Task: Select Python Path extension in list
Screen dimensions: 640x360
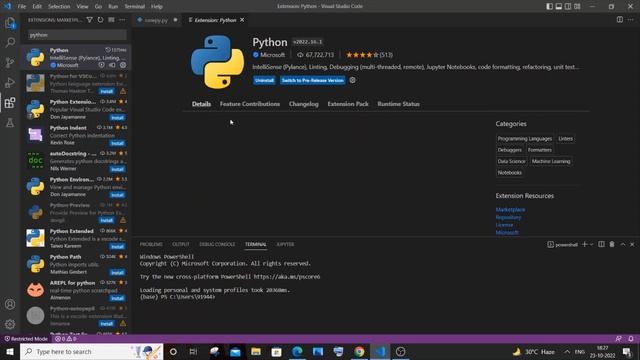Action: (76, 264)
